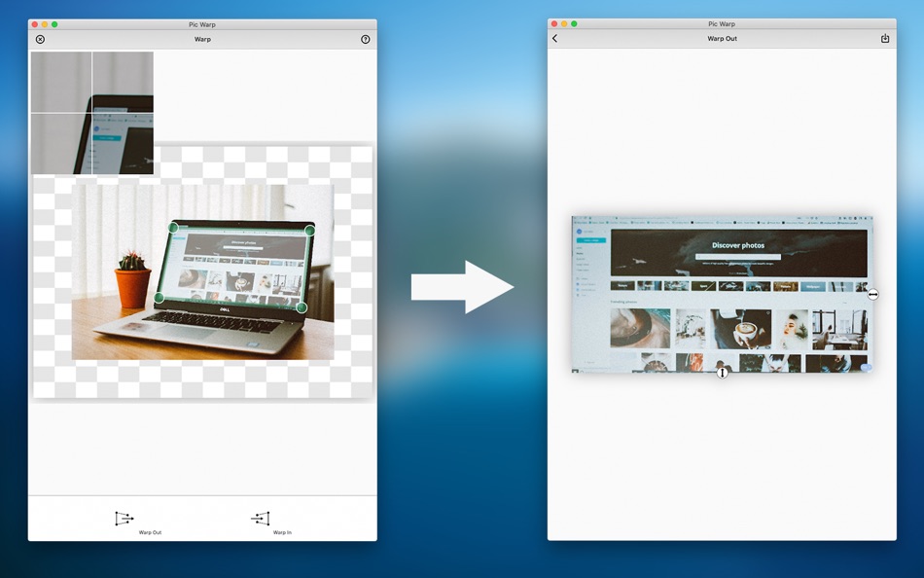The height and width of the screenshot is (578, 924).
Task: Select the top-left green corner handle
Action: (x=173, y=228)
